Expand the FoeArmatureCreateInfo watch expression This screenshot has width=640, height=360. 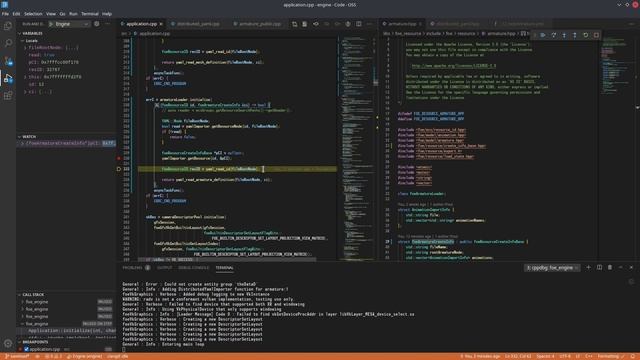22,144
